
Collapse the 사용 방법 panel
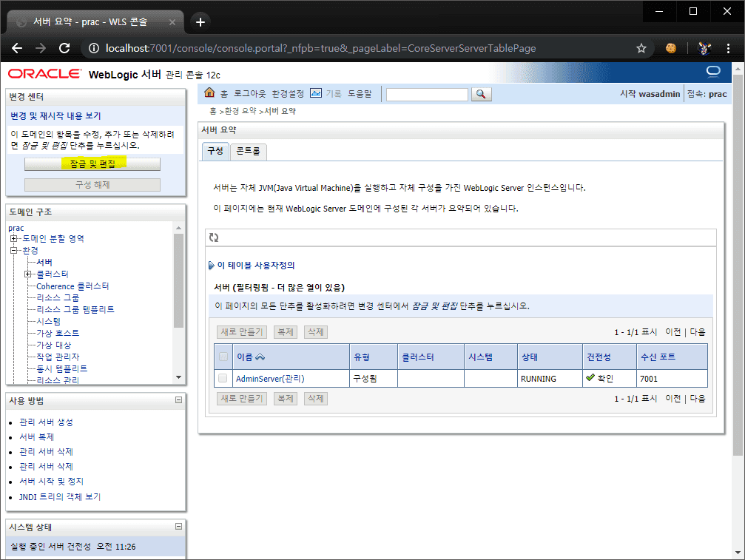click(x=178, y=400)
